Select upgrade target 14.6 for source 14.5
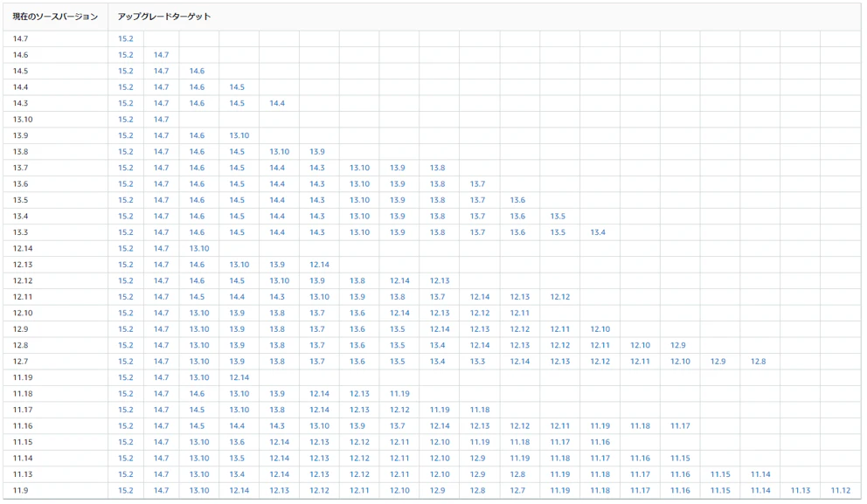Screen dimensions: 867x504 (x=197, y=71)
